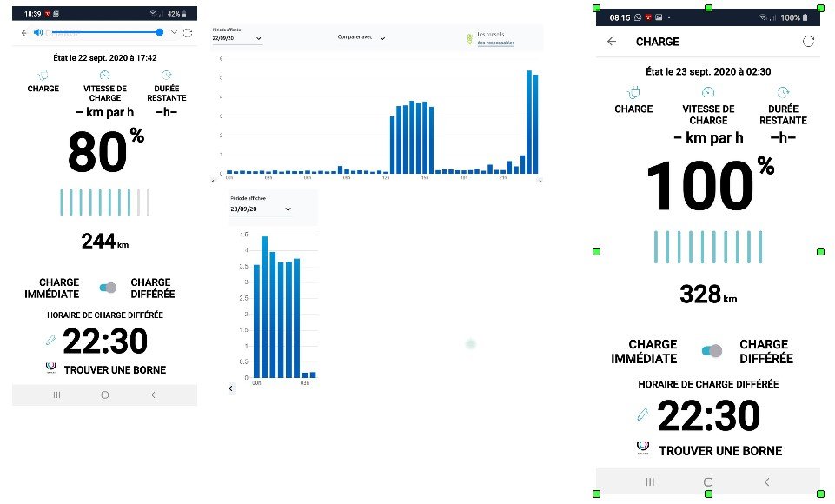
Task: Tap TROUVER UNE BORNE on the left phone
Action: (114, 370)
